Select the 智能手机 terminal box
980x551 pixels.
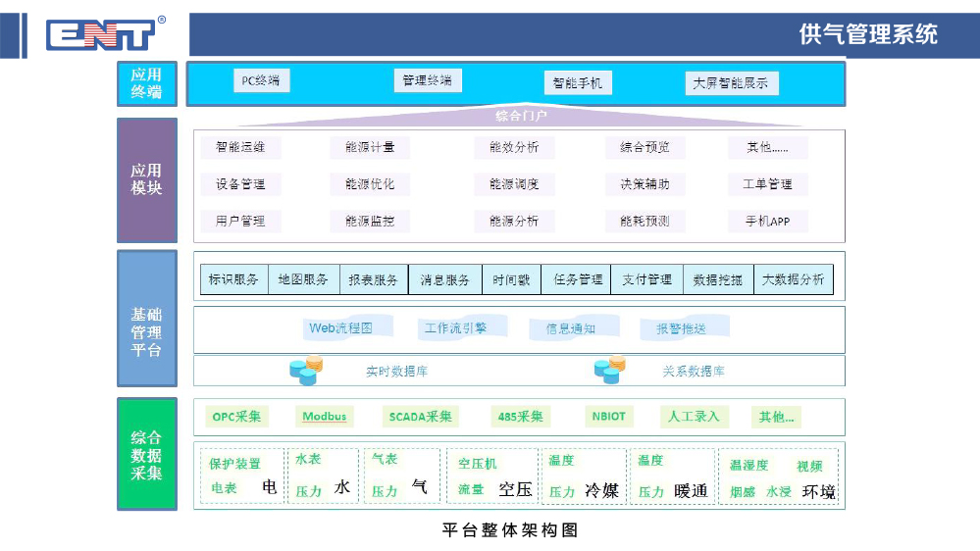click(x=578, y=83)
